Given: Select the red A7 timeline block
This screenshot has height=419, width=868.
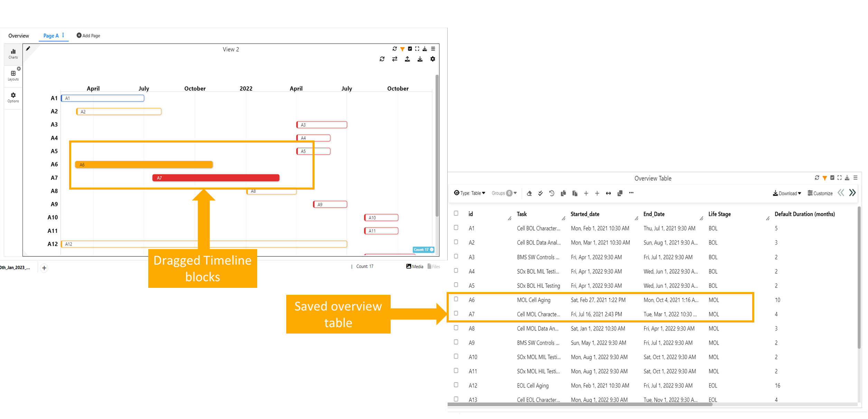Looking at the screenshot, I should click(216, 178).
